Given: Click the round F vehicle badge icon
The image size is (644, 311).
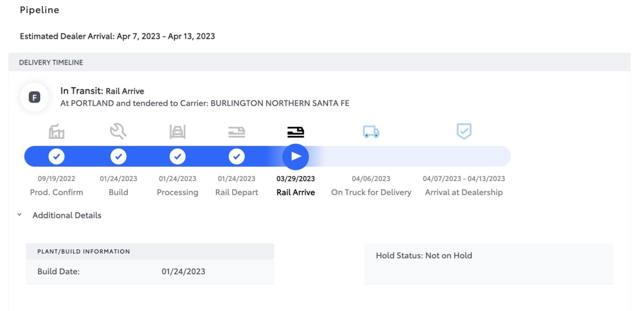Looking at the screenshot, I should click(x=34, y=97).
